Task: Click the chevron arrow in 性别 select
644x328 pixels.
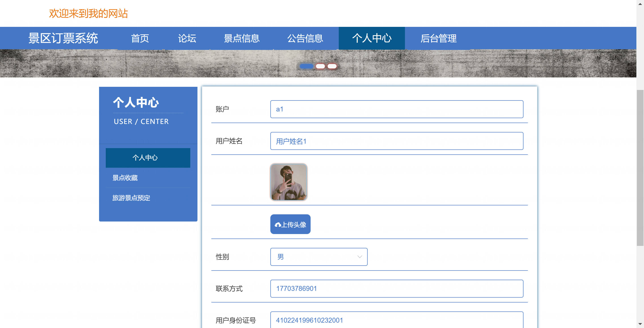Action: pyautogui.click(x=360, y=257)
